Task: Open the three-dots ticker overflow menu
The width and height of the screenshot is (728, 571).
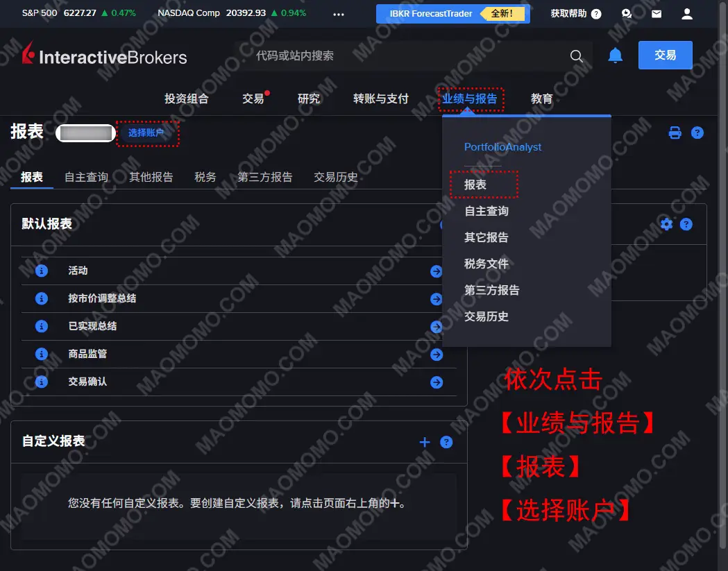Action: coord(339,13)
